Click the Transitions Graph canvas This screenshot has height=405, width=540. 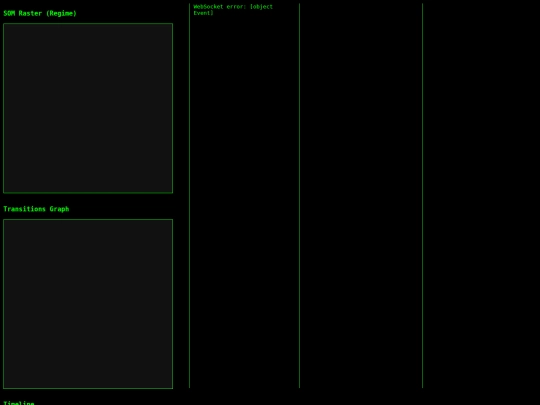click(88, 304)
